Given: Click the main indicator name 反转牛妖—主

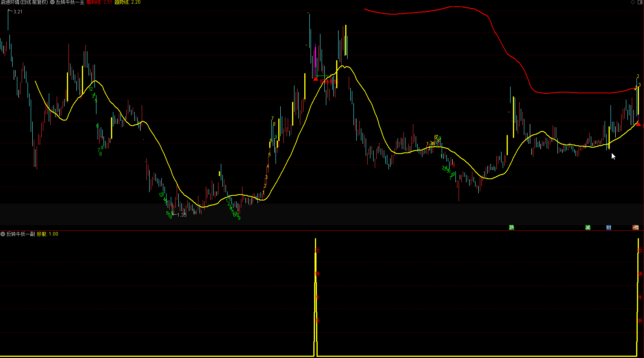Looking at the screenshot, I should [x=70, y=2].
